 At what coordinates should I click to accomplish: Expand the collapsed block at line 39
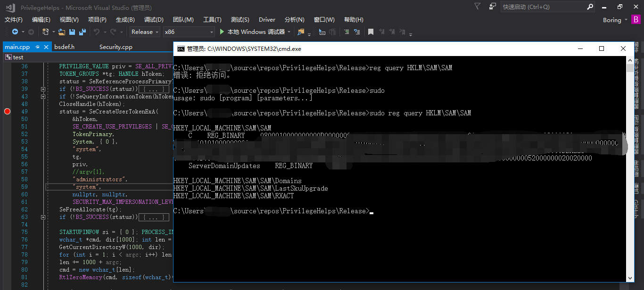coord(43,89)
